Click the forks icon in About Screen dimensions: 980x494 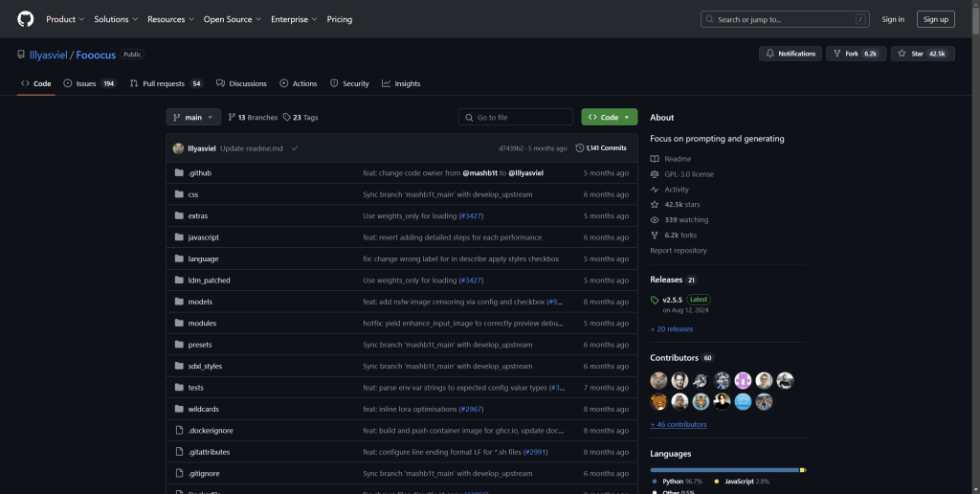[655, 236]
